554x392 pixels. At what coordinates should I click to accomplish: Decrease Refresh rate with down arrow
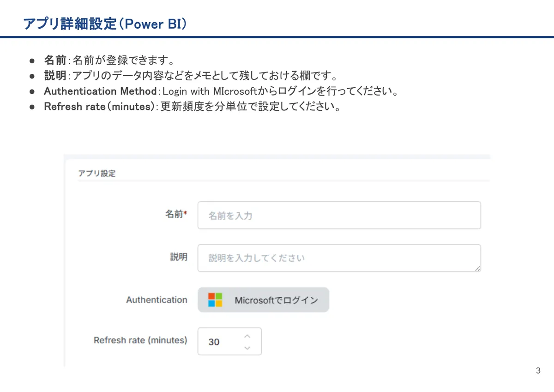[x=247, y=348]
